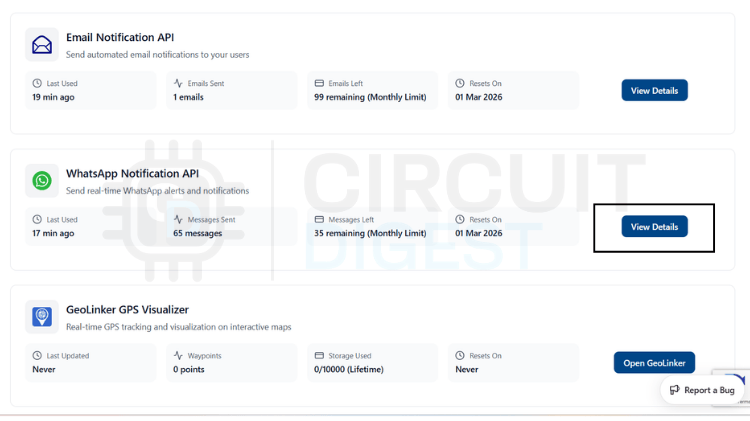Click the Emails Sent activity icon
The width and height of the screenshot is (750, 421).
pos(178,83)
